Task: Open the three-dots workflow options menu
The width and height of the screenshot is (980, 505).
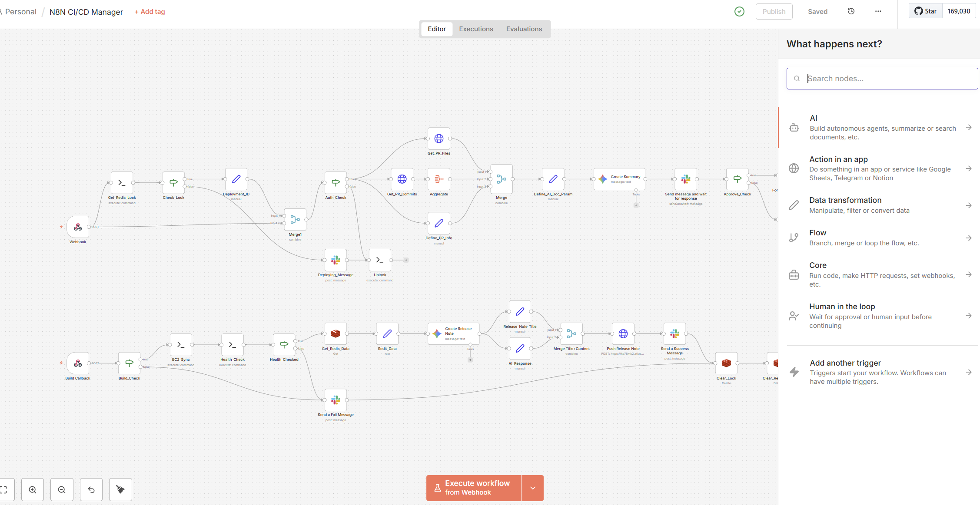Action: point(878,12)
